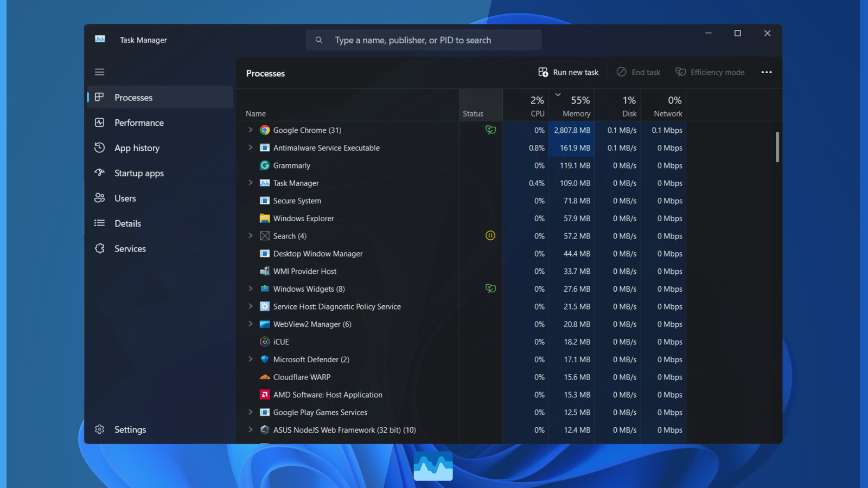Select the Cloudflare WARP process name
The width and height of the screenshot is (868, 488).
302,377
